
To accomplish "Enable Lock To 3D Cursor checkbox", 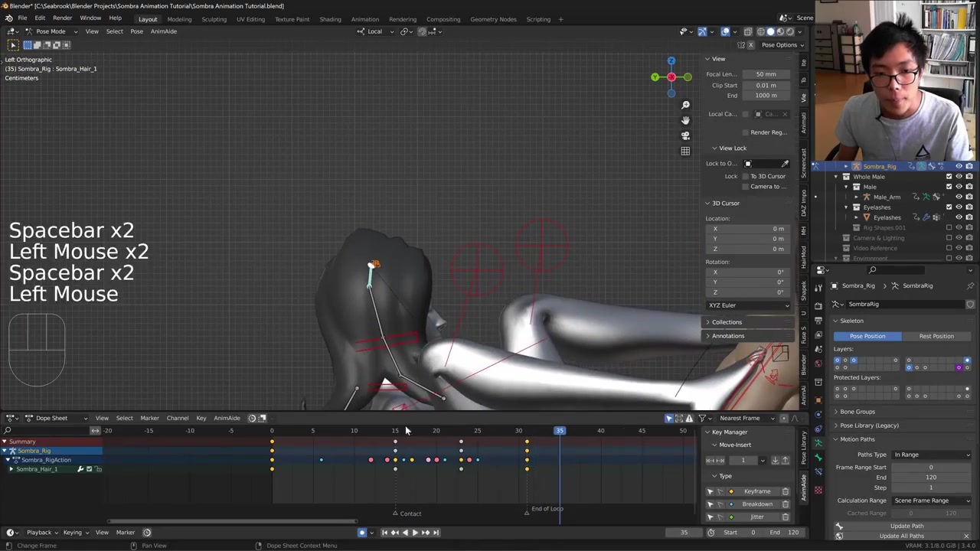I will (745, 176).
